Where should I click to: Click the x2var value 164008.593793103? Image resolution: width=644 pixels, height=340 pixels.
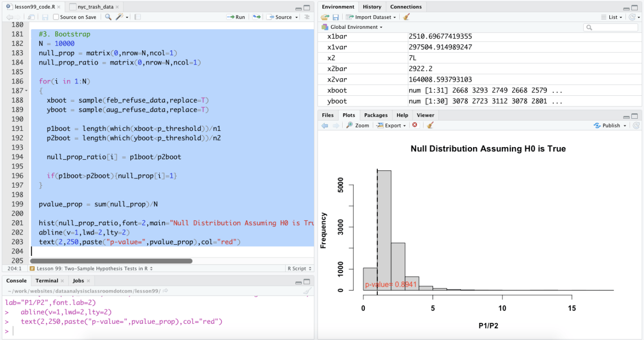[447, 80]
